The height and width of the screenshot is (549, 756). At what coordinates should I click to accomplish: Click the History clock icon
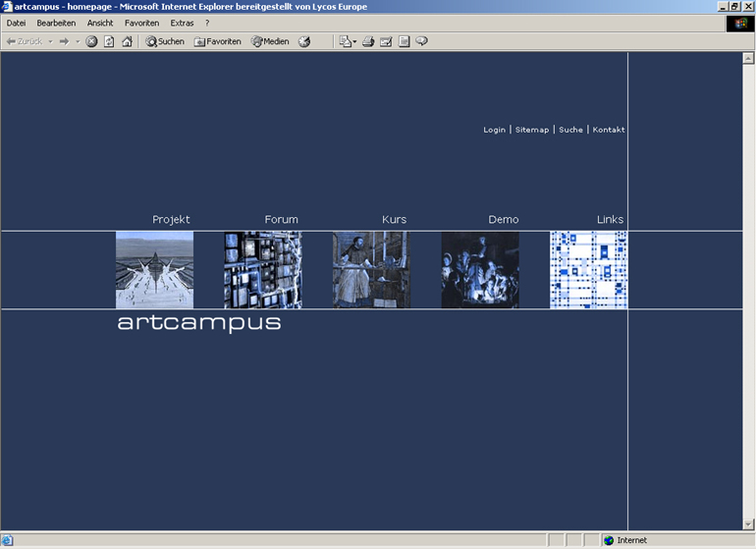(304, 41)
